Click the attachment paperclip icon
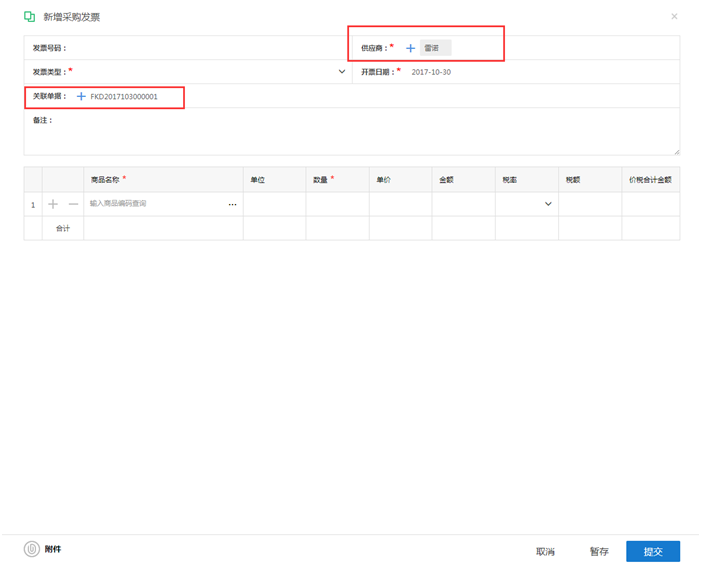The height and width of the screenshot is (568, 701). (32, 549)
